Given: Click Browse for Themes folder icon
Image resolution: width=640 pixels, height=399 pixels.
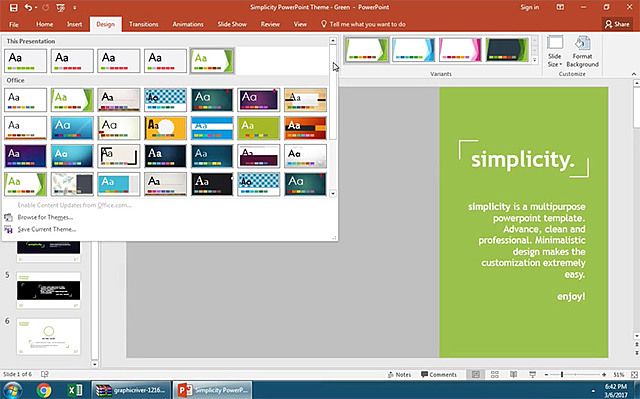Looking at the screenshot, I should click(8, 217).
